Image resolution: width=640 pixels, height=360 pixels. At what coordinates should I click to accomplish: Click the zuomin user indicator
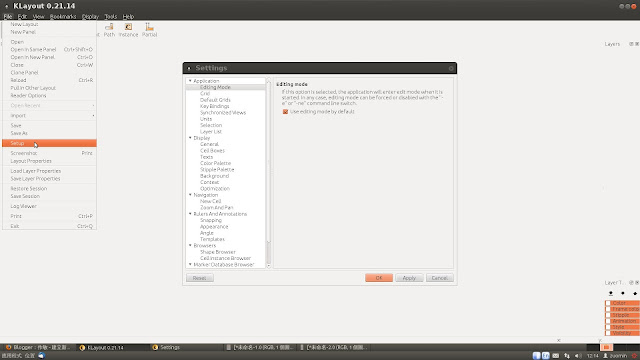pos(615,356)
